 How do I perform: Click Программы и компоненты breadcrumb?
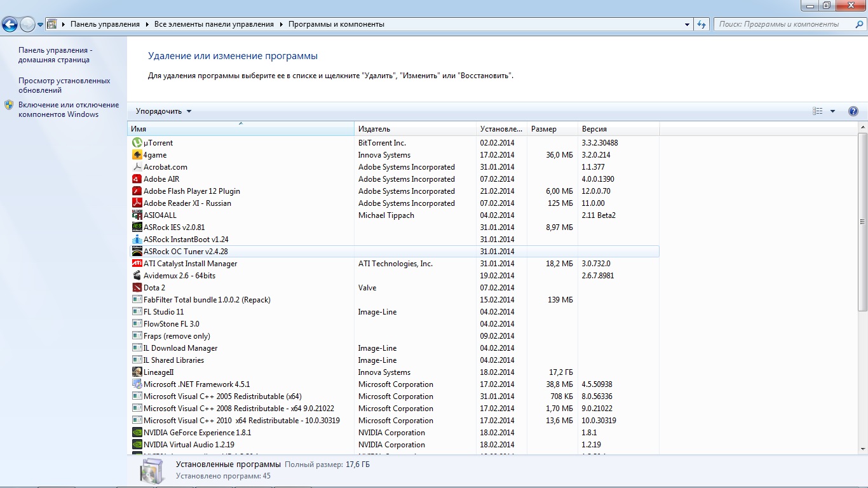pyautogui.click(x=336, y=24)
